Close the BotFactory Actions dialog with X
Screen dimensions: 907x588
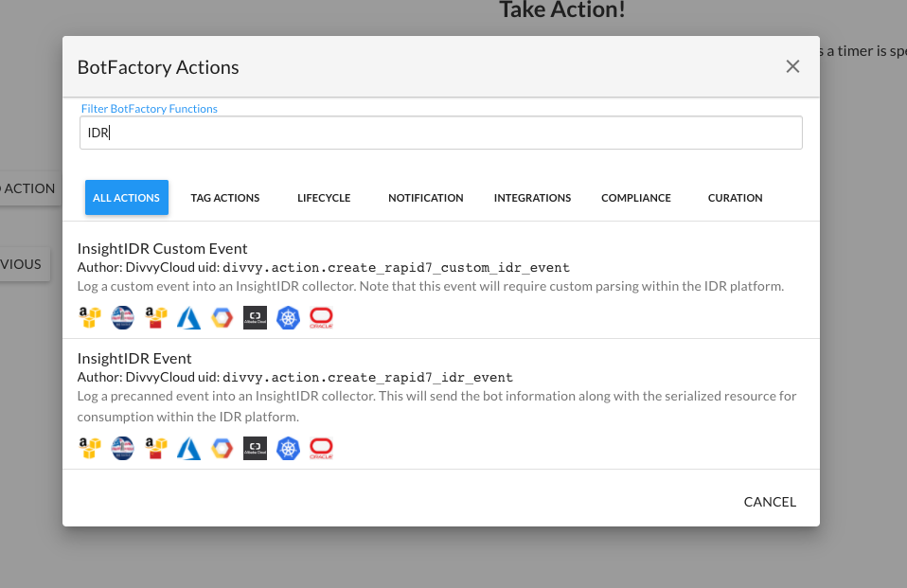[x=792, y=66]
